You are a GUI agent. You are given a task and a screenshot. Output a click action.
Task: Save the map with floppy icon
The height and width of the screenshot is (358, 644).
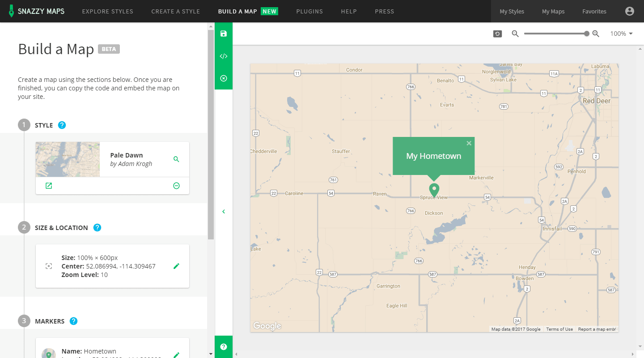point(224,34)
